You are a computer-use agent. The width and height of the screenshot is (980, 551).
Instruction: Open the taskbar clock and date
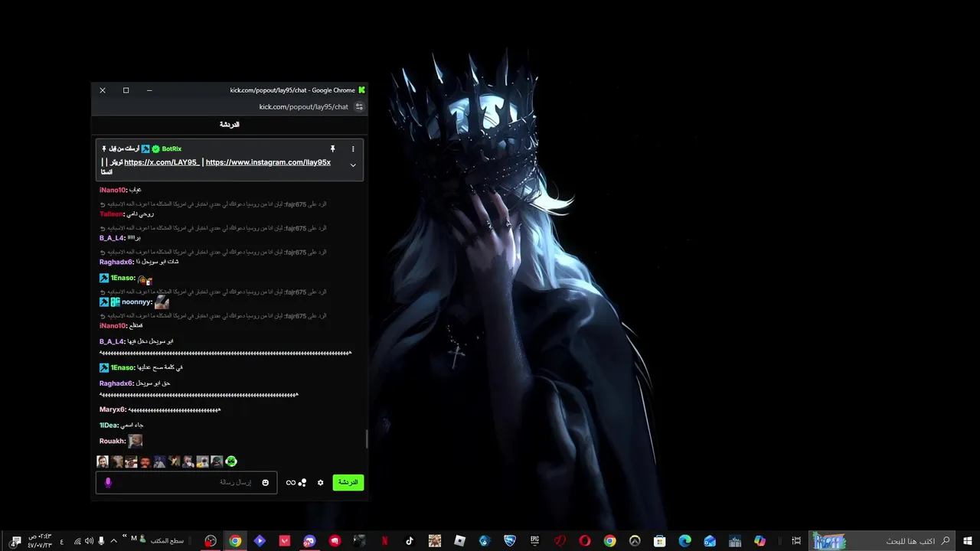[41, 541]
